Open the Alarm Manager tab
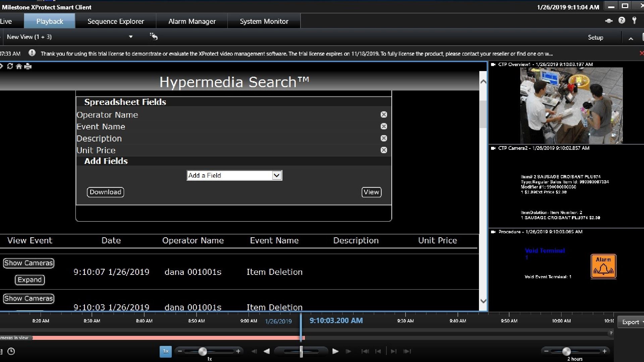 point(192,21)
